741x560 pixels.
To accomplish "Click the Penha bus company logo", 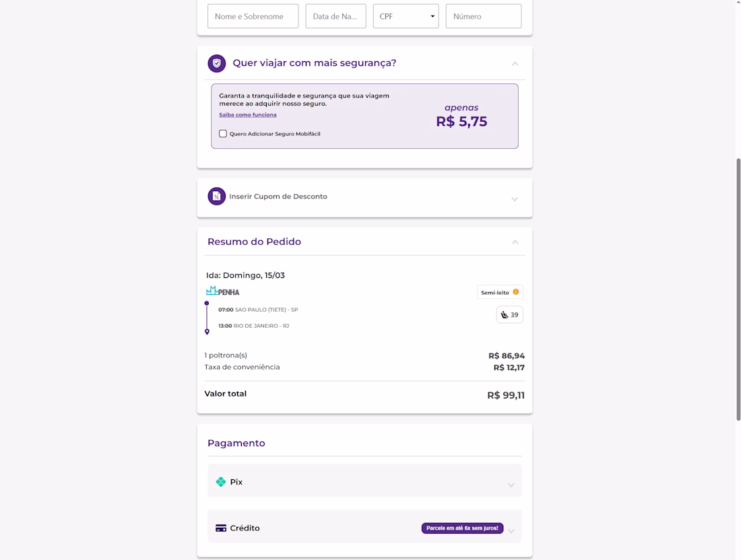I will 223,291.
